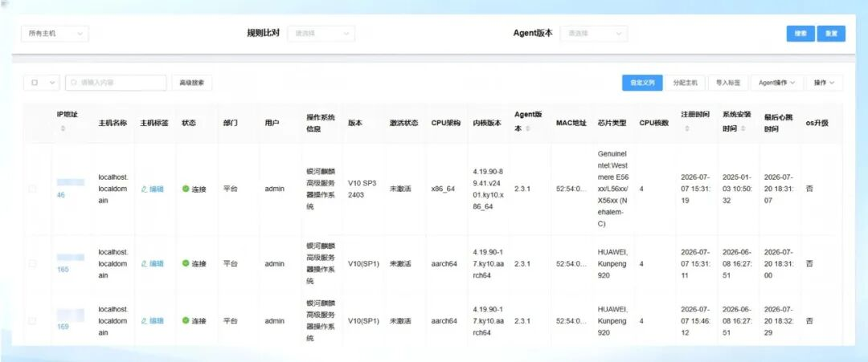The height and width of the screenshot is (362, 868).
Task: Click the 最后心跳时间 column header
Action: pos(778,124)
